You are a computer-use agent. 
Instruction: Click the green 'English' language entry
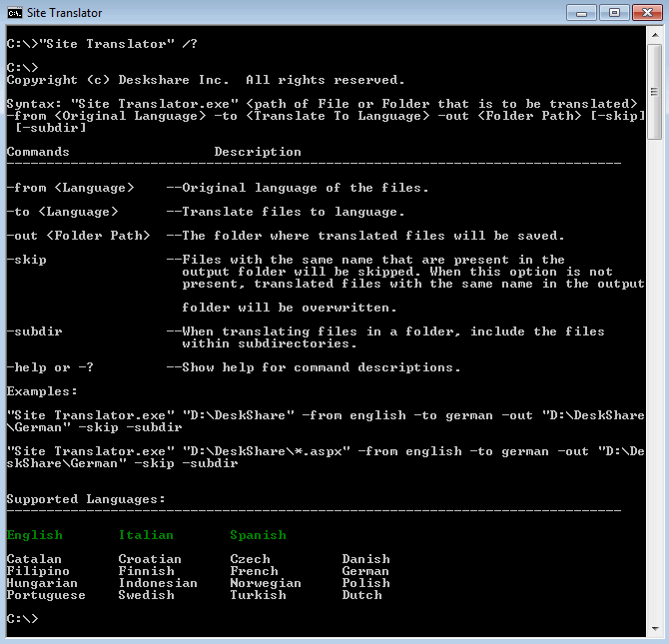[x=35, y=535]
